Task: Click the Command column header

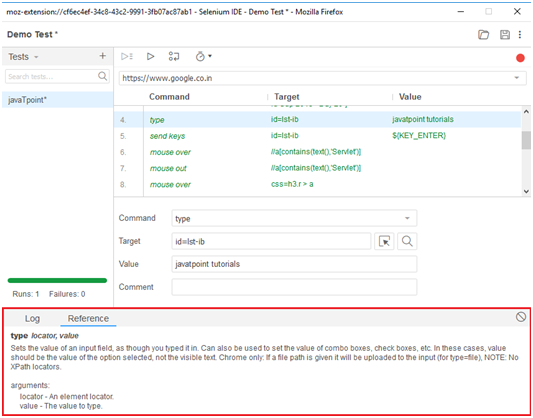Action: coord(169,97)
